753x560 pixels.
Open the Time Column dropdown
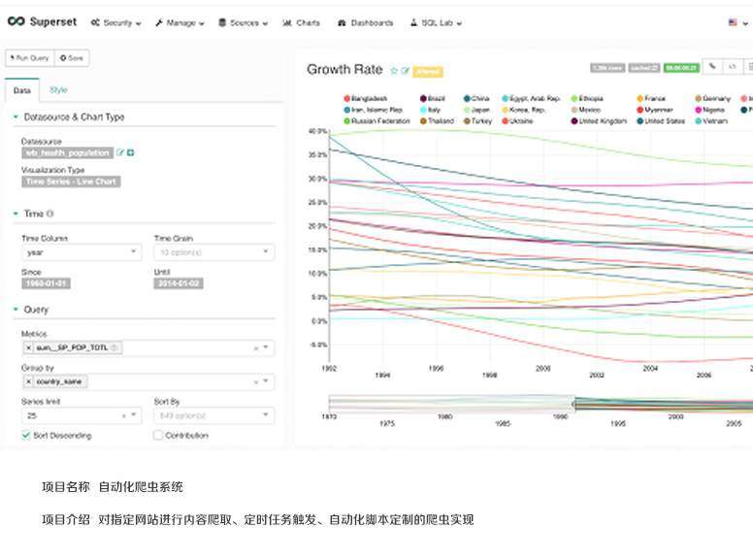82,252
